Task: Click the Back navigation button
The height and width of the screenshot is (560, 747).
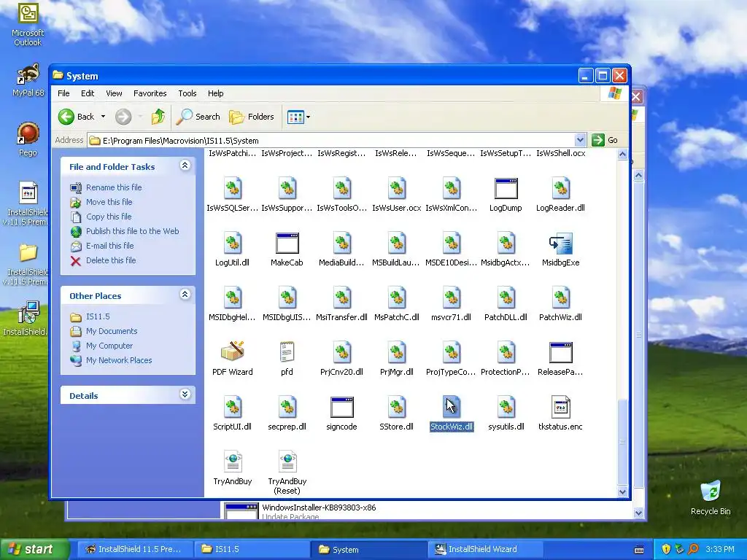Action: click(77, 117)
